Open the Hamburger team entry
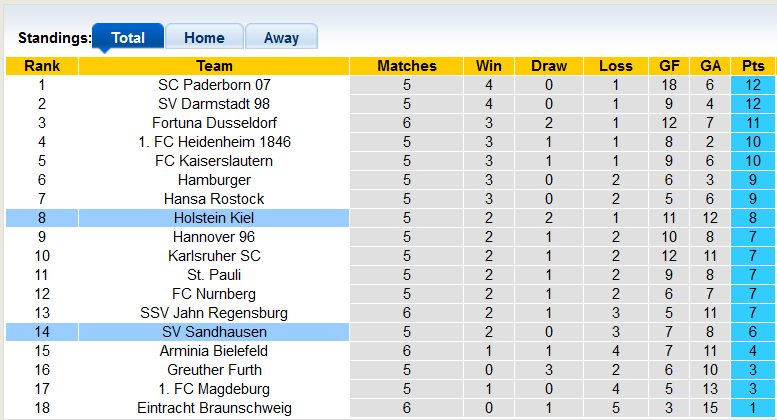 (x=214, y=180)
